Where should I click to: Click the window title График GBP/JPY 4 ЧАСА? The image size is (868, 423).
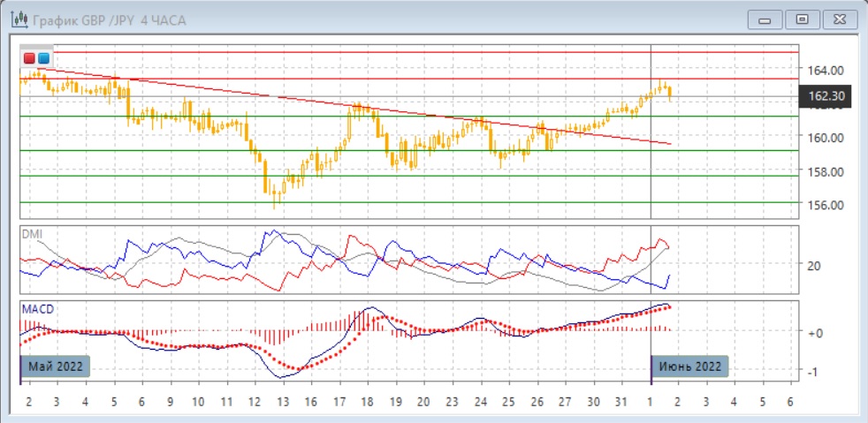point(109,19)
